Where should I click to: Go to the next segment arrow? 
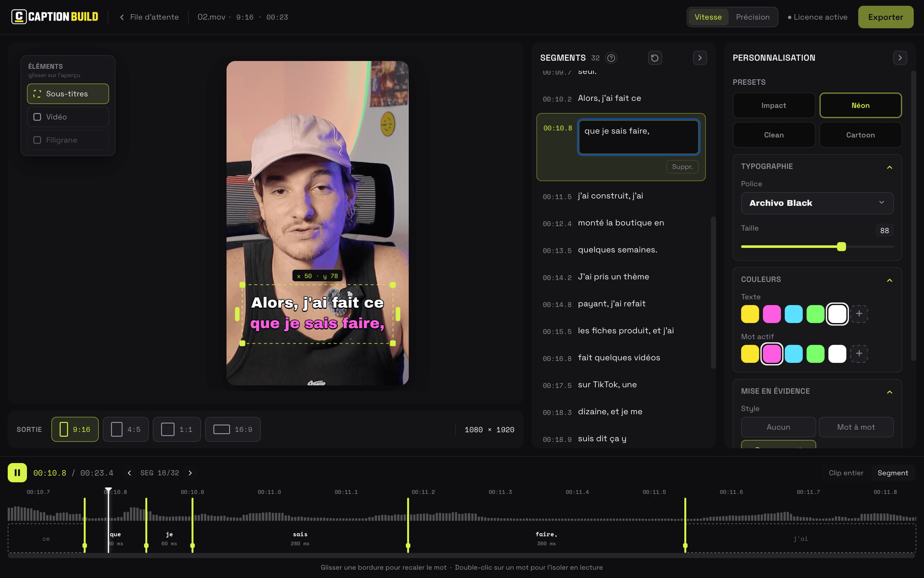(190, 473)
